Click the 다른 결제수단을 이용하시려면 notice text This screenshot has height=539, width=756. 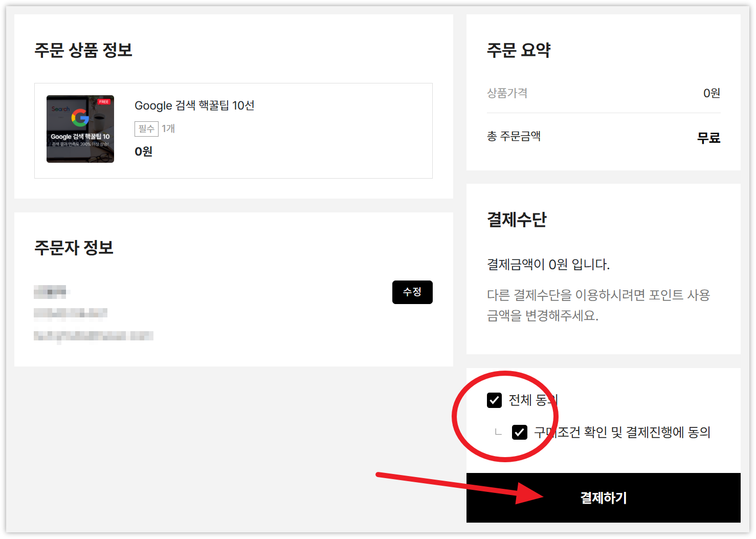pyautogui.click(x=598, y=305)
